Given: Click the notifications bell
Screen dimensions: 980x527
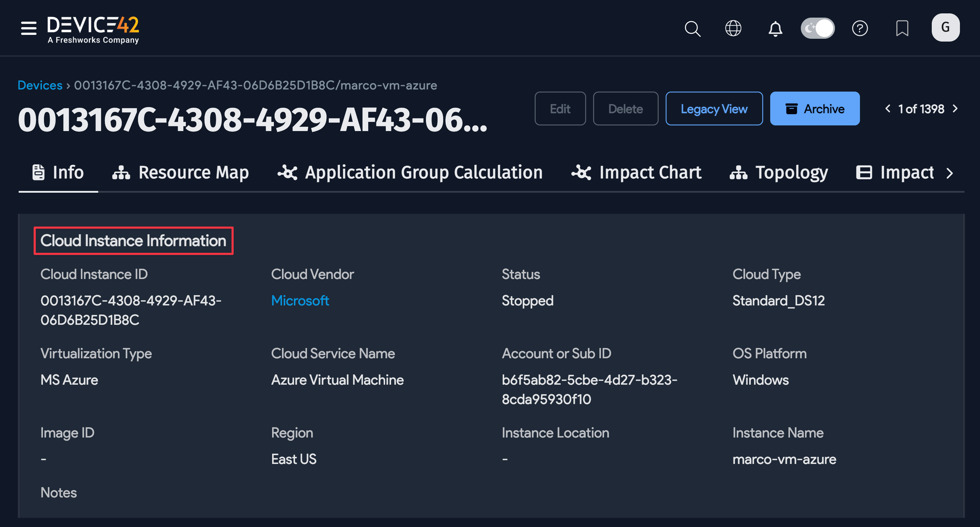Looking at the screenshot, I should click(775, 29).
